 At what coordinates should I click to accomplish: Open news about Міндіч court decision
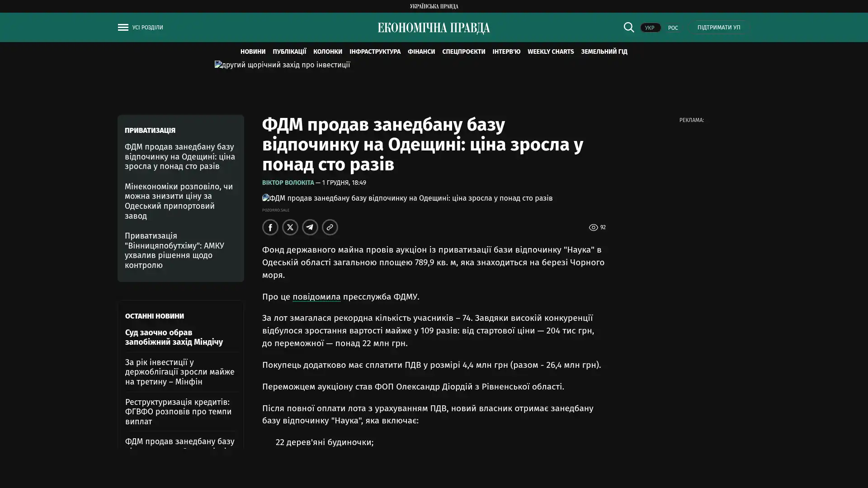(174, 337)
